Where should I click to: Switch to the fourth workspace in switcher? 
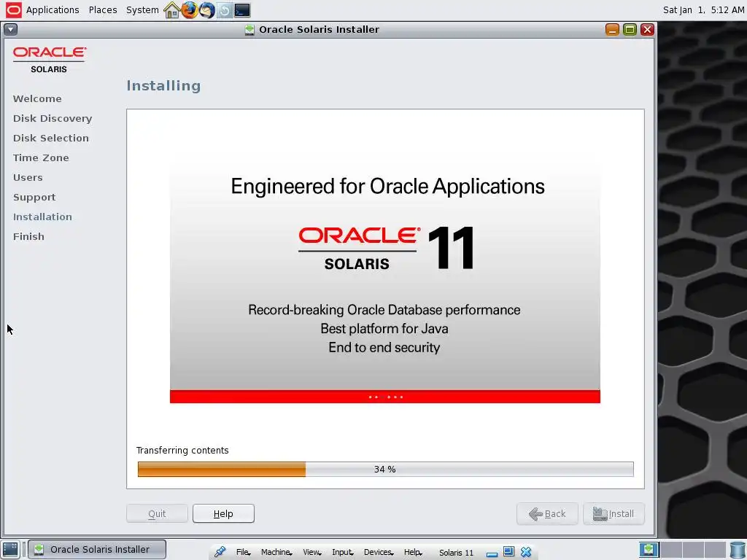point(715,550)
